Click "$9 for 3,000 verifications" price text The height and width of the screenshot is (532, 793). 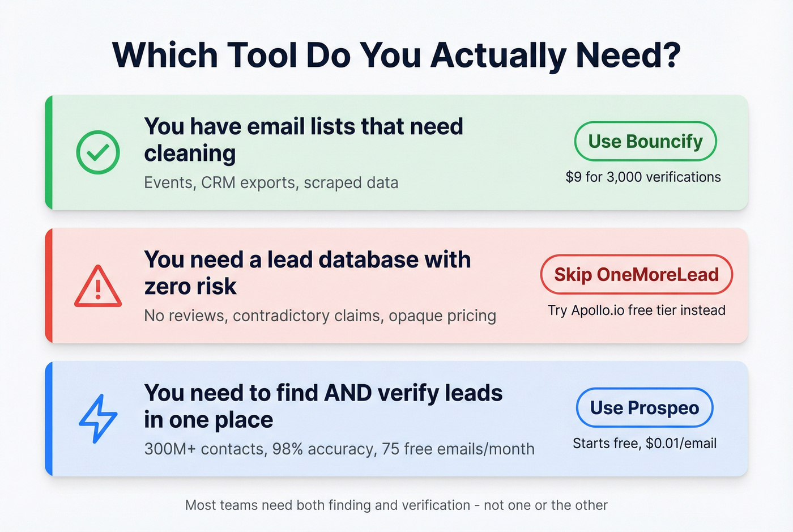[x=643, y=177]
